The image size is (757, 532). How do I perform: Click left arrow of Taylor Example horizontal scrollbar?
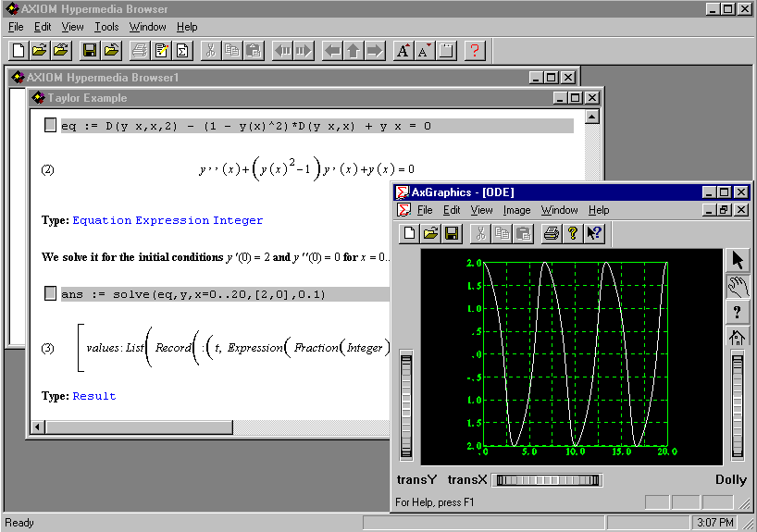click(37, 427)
